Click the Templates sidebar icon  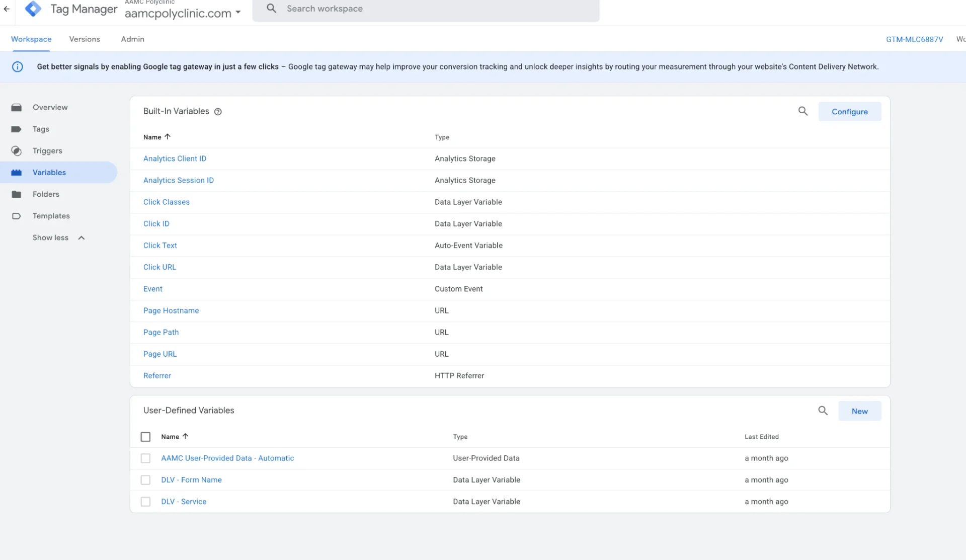point(17,216)
